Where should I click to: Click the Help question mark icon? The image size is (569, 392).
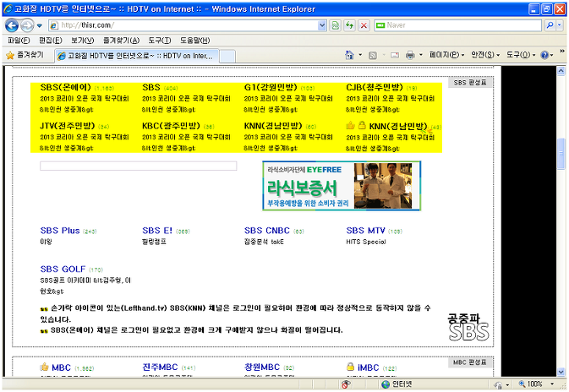click(x=544, y=55)
